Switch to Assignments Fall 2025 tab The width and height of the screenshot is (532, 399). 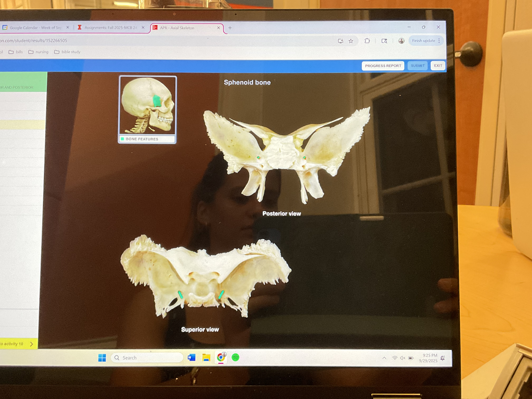click(x=111, y=28)
